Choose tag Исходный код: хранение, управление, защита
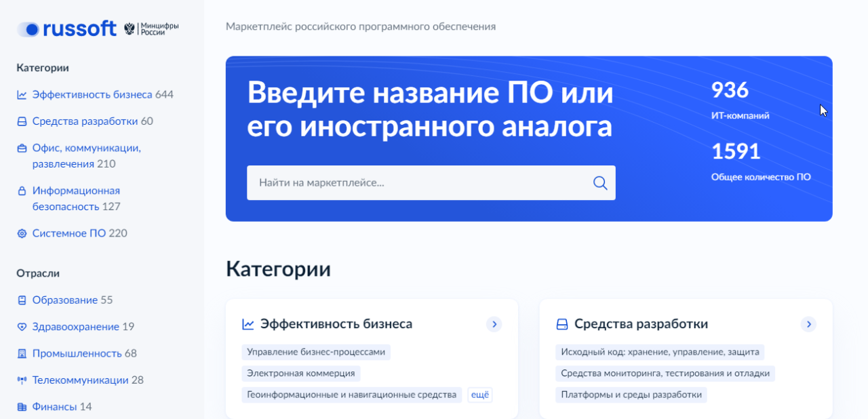This screenshot has width=868, height=419. coord(660,353)
